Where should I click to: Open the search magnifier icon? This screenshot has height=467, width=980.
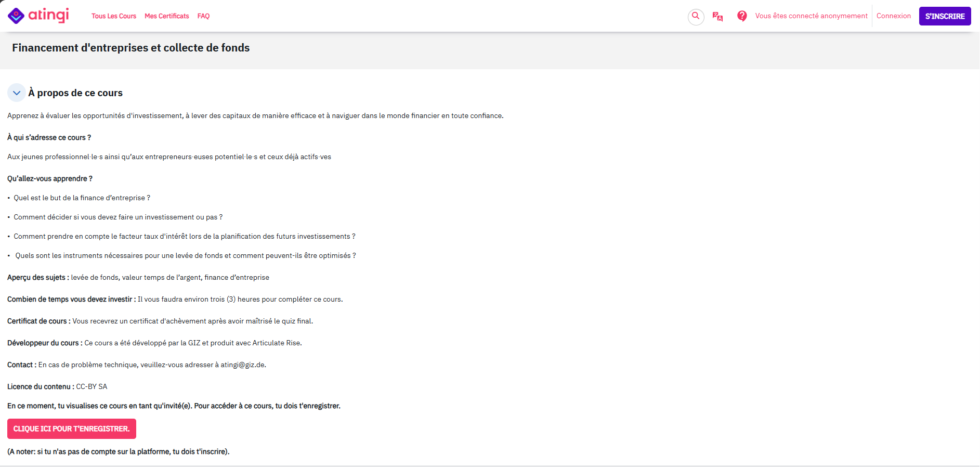(x=696, y=16)
